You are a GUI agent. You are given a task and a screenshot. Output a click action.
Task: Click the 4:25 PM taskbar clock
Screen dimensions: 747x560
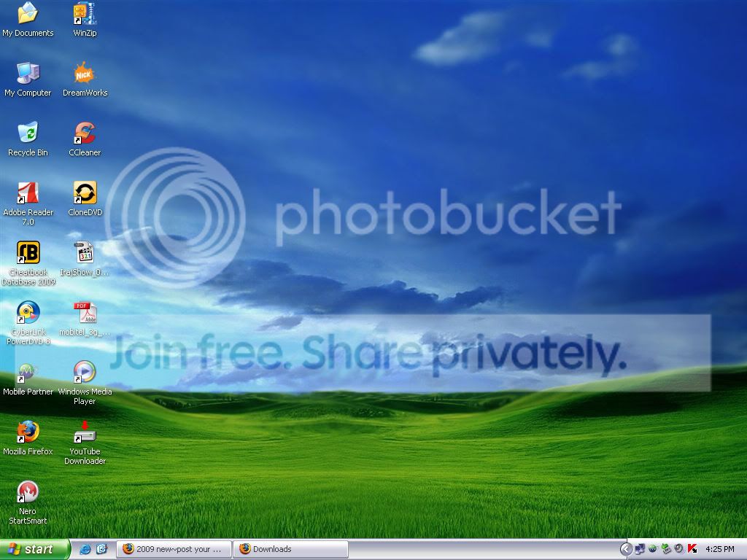720,549
